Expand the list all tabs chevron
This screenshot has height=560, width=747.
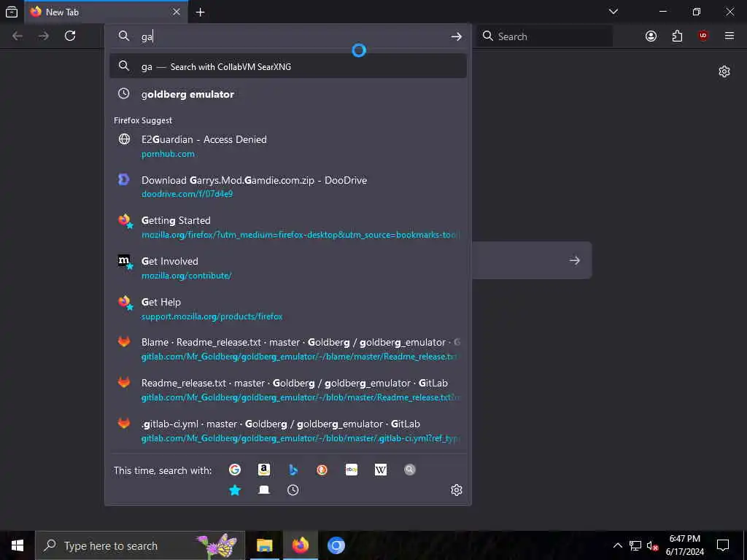point(613,12)
